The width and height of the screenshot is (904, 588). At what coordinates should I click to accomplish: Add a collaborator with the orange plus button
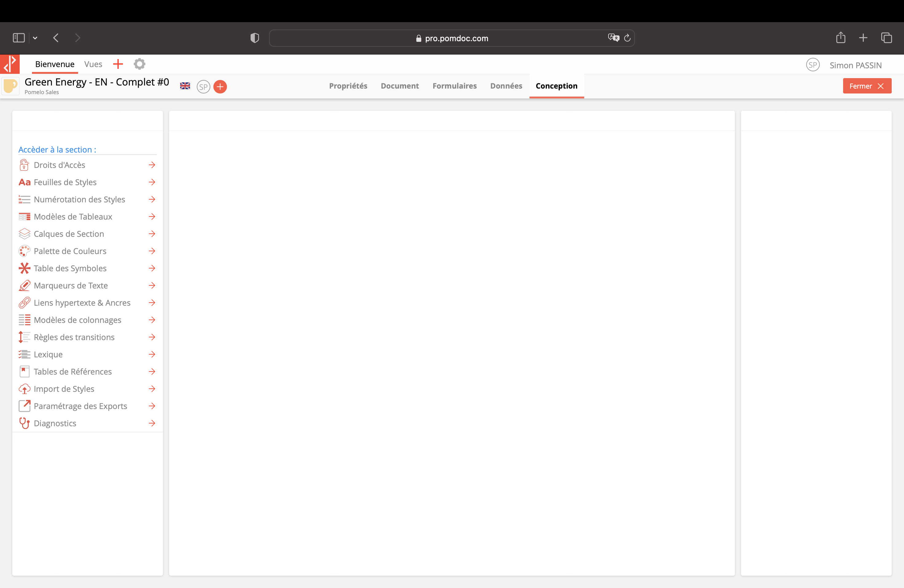[x=220, y=87]
